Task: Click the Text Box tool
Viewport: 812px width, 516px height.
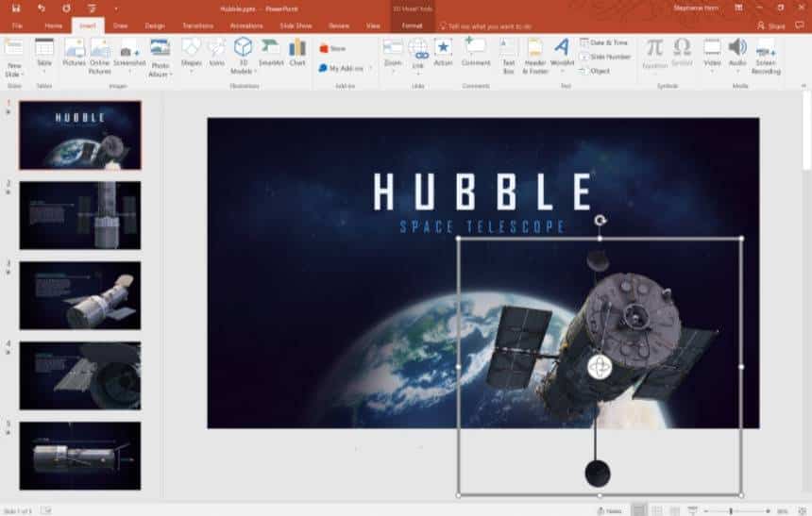Action: coord(509,56)
